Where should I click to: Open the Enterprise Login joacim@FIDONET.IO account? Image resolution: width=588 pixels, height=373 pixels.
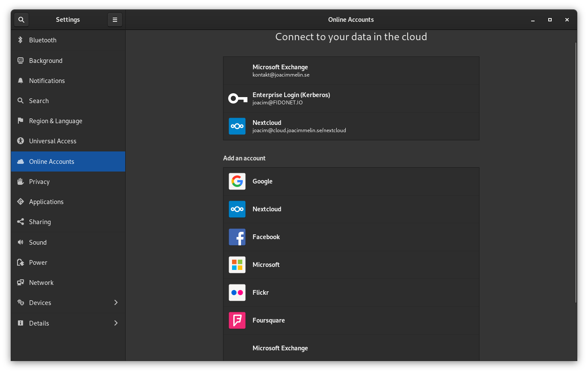pos(351,98)
